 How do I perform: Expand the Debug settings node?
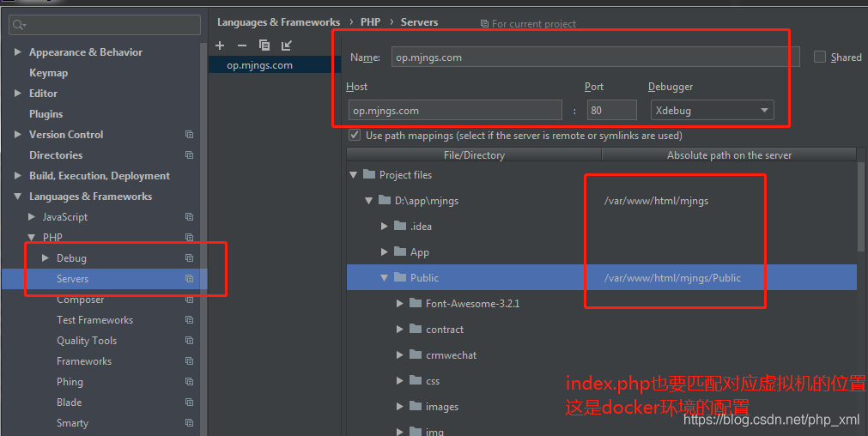[46, 258]
